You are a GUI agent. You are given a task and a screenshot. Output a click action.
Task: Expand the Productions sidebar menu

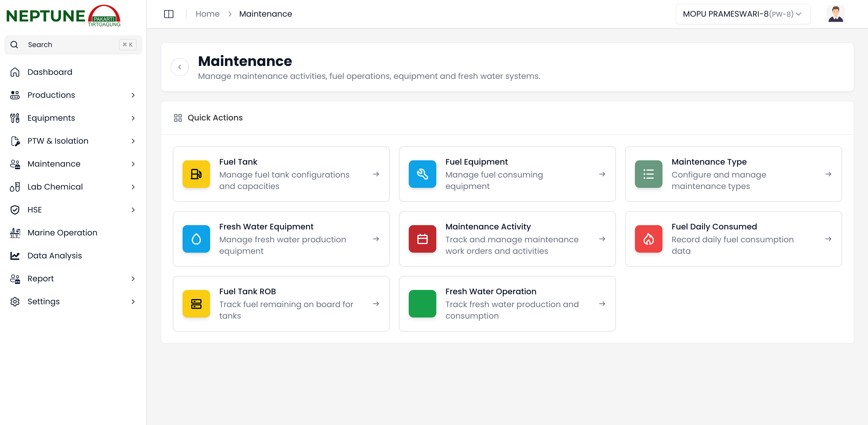pyautogui.click(x=133, y=95)
